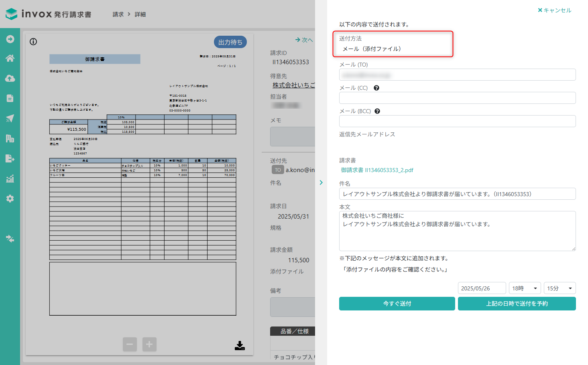Click the 請求金額 value 115,500
Image resolution: width=588 pixels, height=365 pixels.
pos(299,260)
